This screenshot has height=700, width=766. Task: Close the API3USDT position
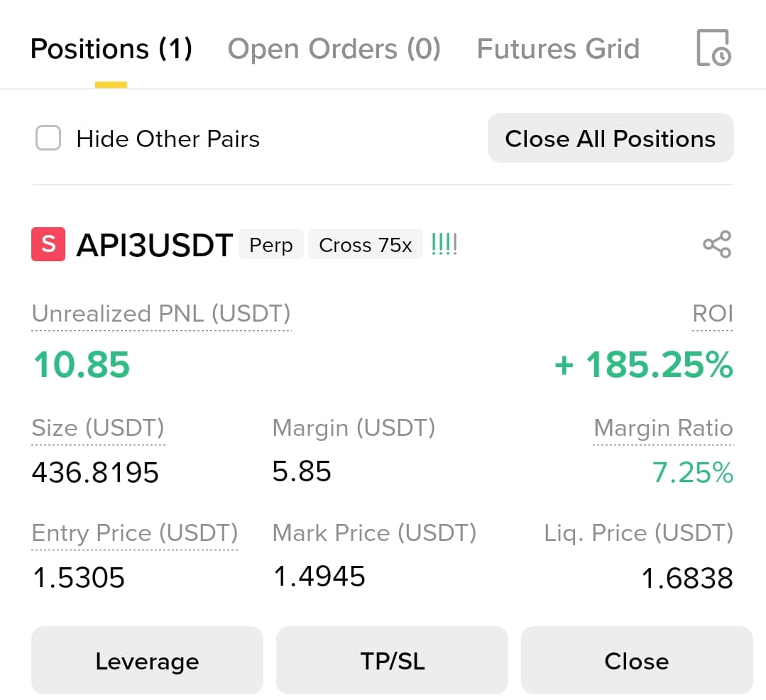tap(637, 660)
